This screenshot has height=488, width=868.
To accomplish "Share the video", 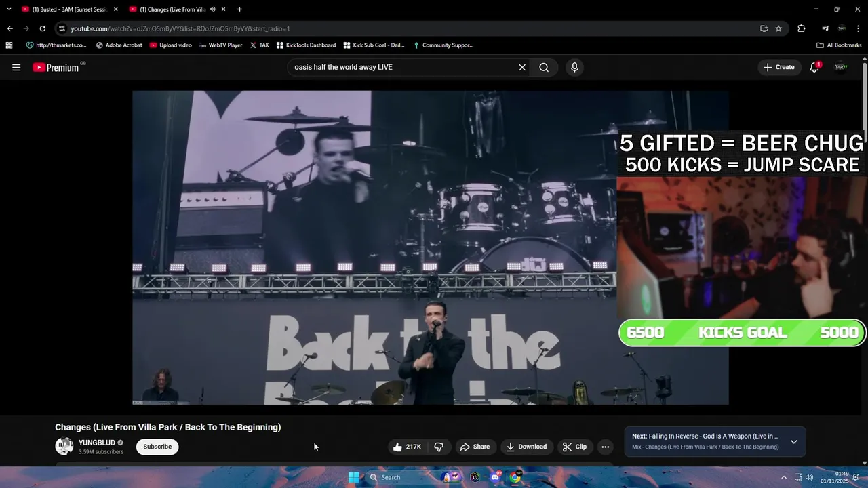I will point(475,447).
